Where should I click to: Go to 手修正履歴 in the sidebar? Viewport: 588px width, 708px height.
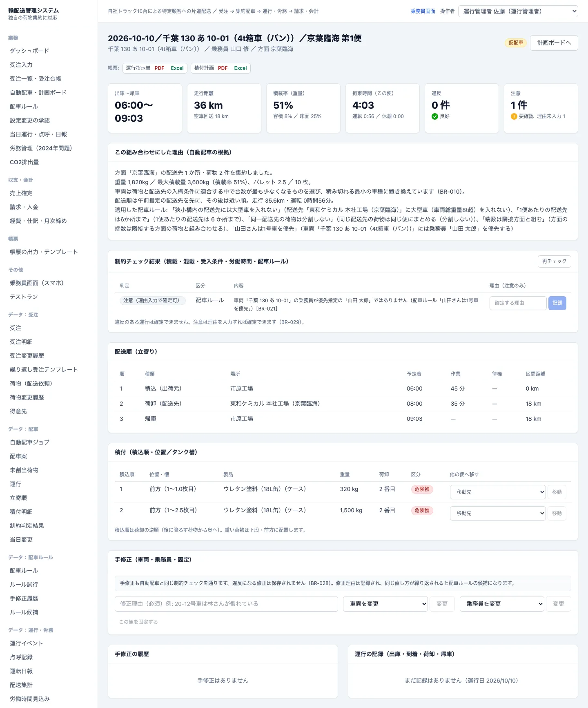coord(24,598)
